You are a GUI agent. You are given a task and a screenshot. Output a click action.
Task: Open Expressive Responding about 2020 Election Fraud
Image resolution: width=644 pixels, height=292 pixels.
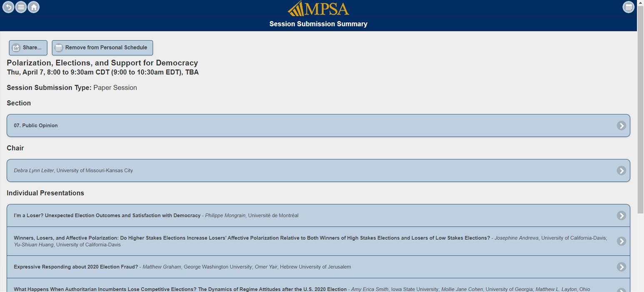(318, 267)
